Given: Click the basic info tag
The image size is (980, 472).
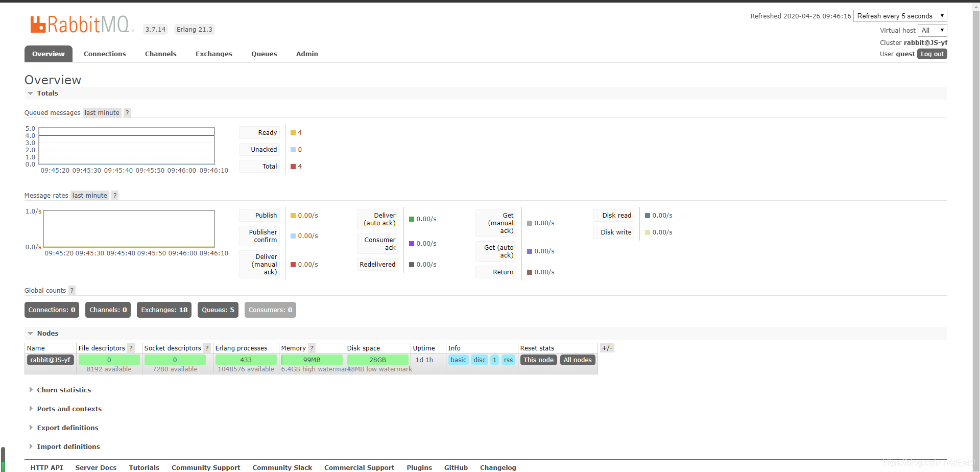Looking at the screenshot, I should (458, 360).
